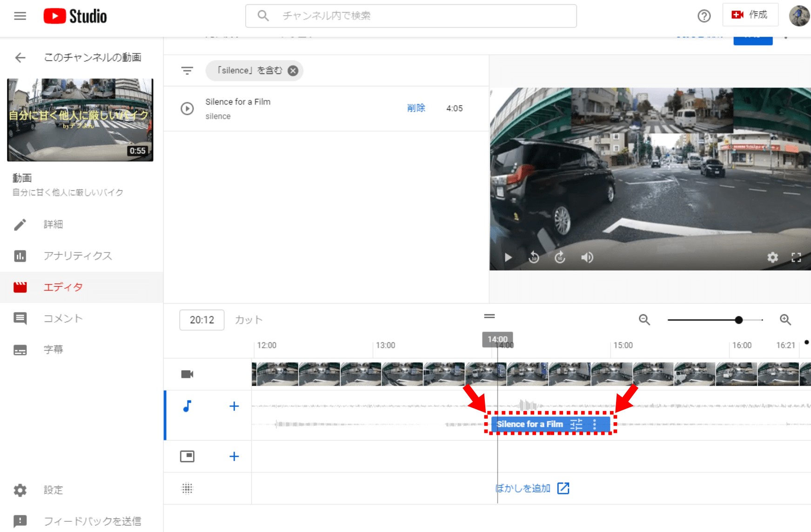Mute the preview volume
Viewport: 811px width, 532px height.
click(587, 257)
